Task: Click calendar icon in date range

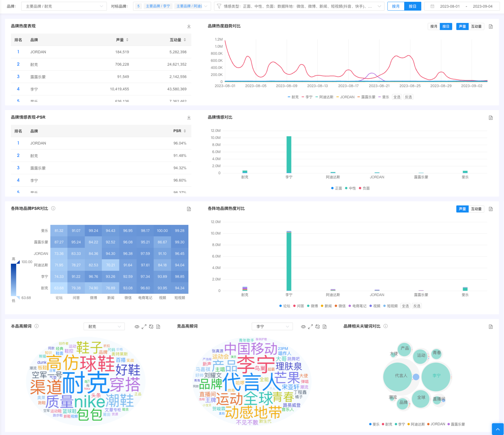Action: pos(432,6)
